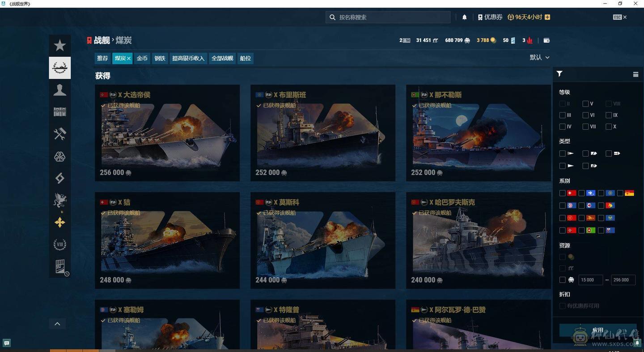Toggle tier VII checkbox
Viewport: 644px width, 352px height.
click(585, 127)
